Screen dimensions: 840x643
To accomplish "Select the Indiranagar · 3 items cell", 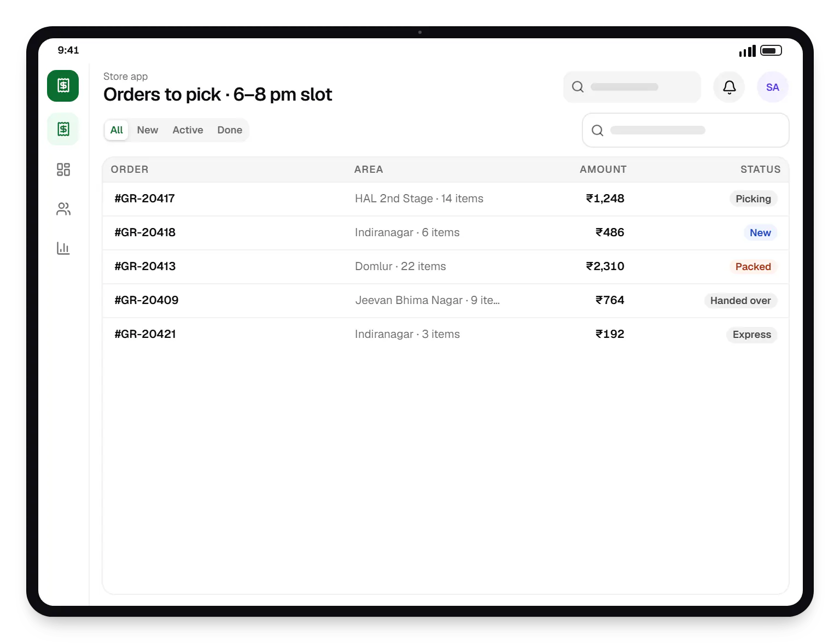I will click(407, 334).
